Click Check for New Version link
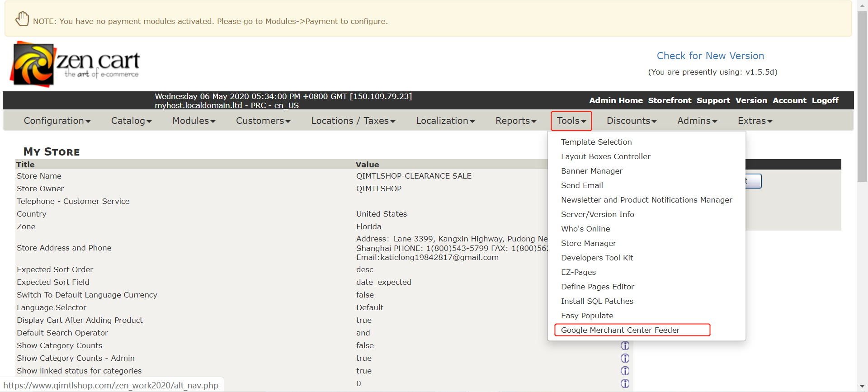This screenshot has height=392, width=868. pyautogui.click(x=710, y=56)
